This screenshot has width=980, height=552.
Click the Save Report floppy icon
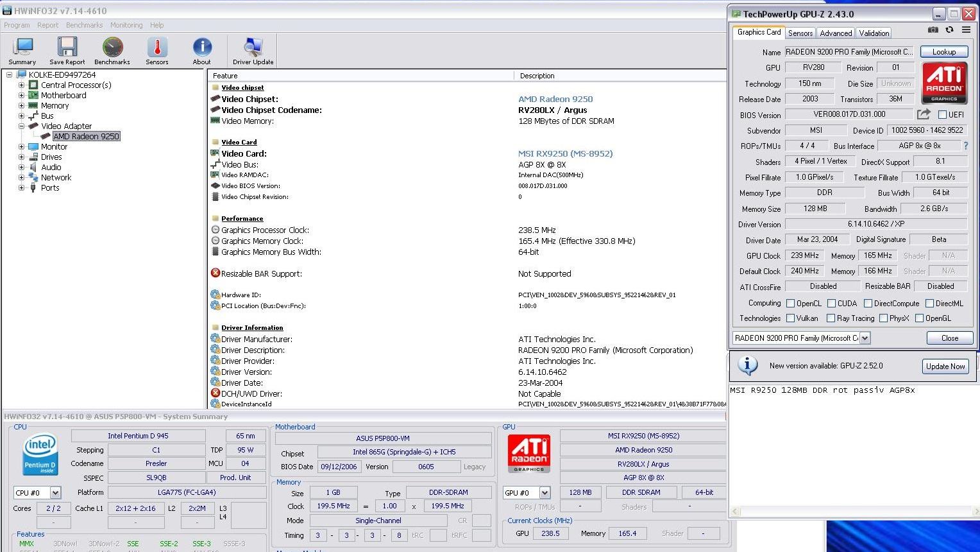click(x=67, y=51)
